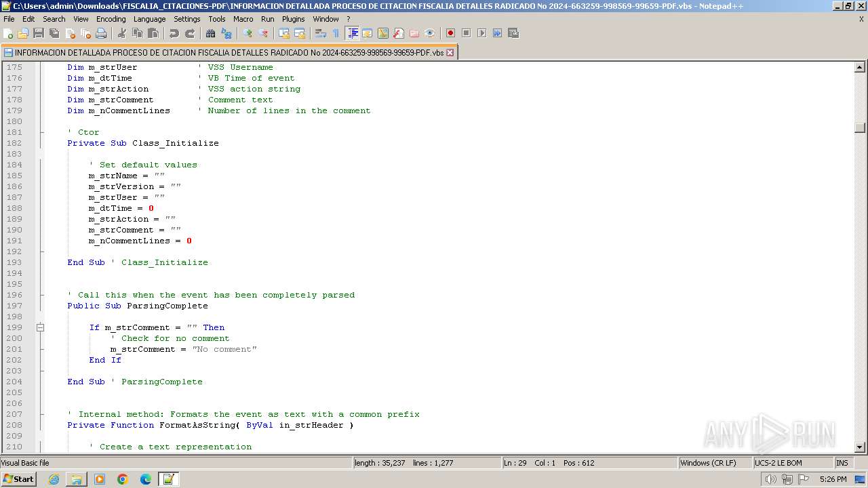This screenshot has height=488, width=868.
Task: Open the Windows Start menu
Action: 18,479
